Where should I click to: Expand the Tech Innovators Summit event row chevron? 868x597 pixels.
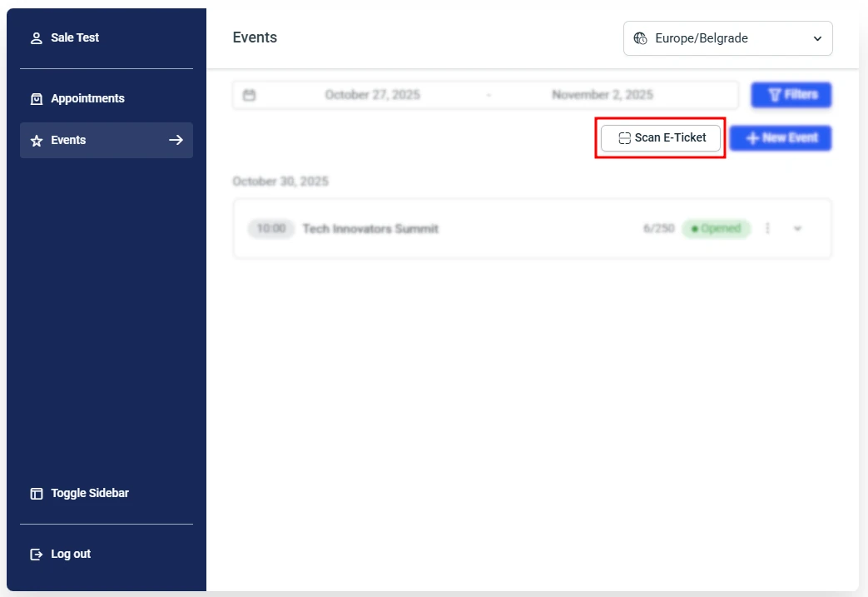pyautogui.click(x=797, y=228)
